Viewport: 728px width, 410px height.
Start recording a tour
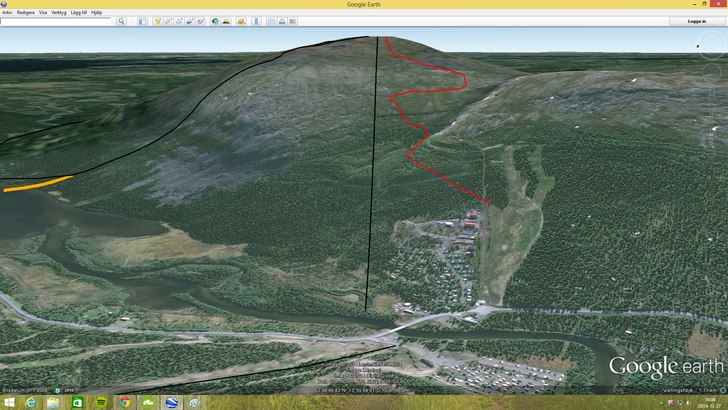pyautogui.click(x=202, y=21)
